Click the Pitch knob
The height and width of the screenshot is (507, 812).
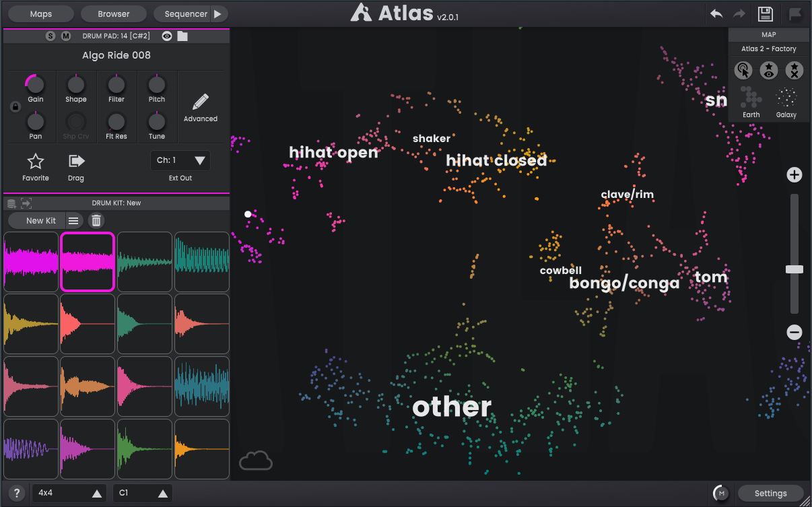(157, 85)
